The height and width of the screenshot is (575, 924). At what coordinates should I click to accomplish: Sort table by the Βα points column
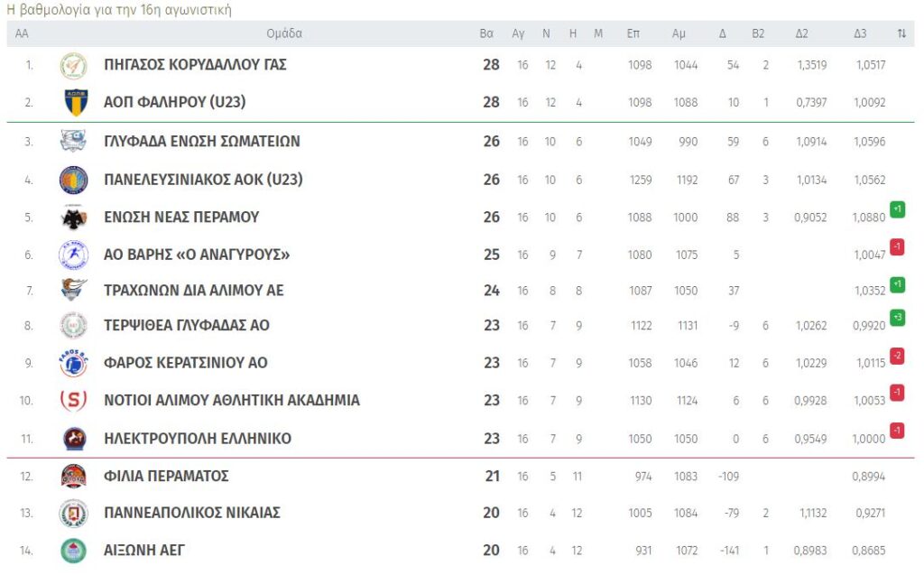pyautogui.click(x=486, y=34)
